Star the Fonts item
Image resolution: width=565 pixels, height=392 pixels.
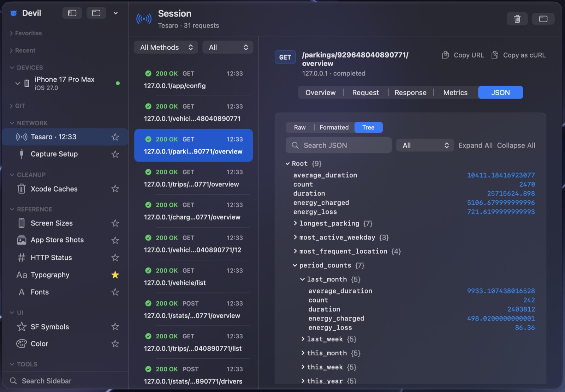[x=115, y=292]
